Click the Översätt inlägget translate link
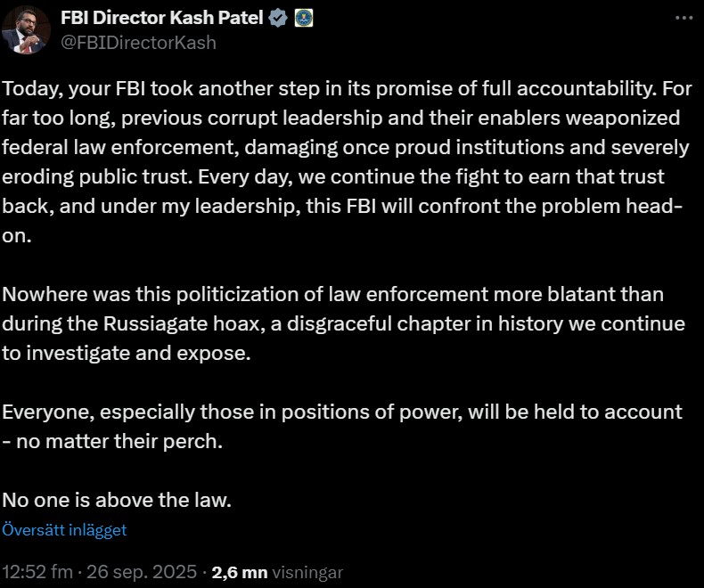 pyautogui.click(x=64, y=530)
